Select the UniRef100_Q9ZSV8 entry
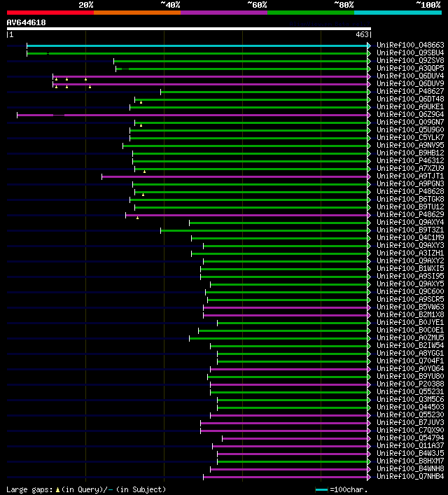This screenshot has height=495, width=448. [x=410, y=61]
